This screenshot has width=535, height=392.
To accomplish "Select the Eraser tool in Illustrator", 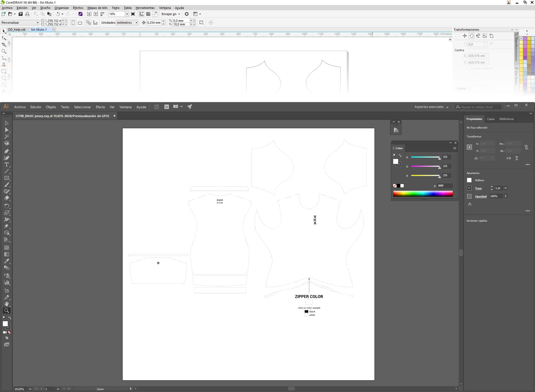I will click(7, 198).
